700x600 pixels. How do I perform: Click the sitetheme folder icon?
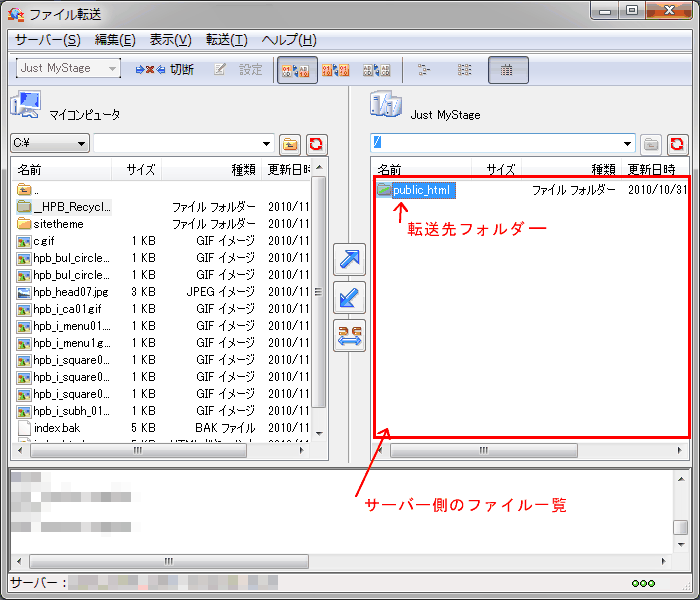(x=24, y=224)
